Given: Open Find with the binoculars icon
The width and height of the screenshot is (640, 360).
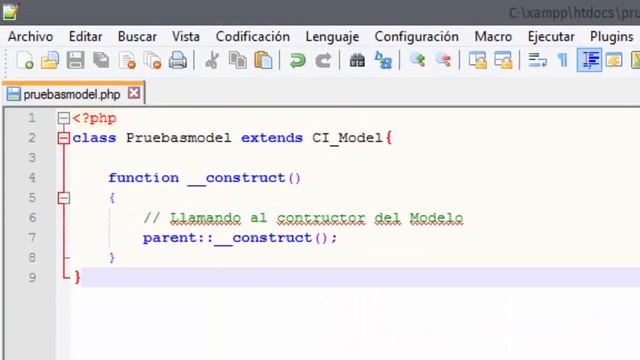Looking at the screenshot, I should coord(357,60).
